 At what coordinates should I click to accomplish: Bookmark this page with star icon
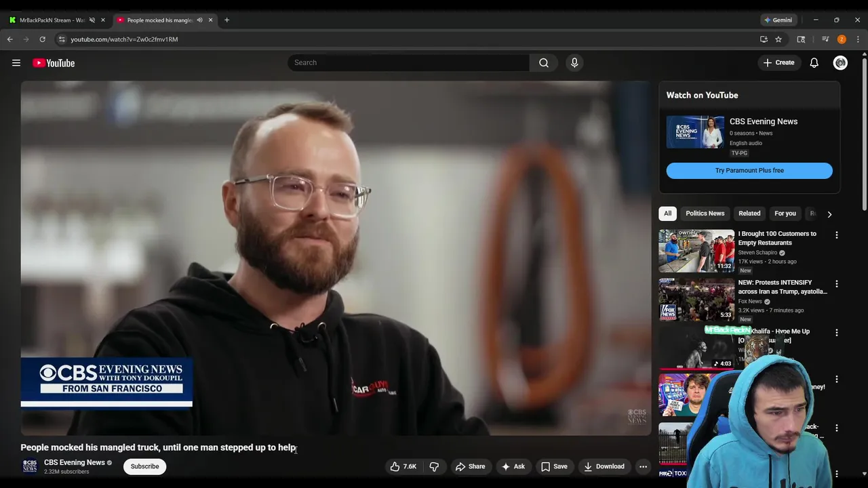pos(778,39)
